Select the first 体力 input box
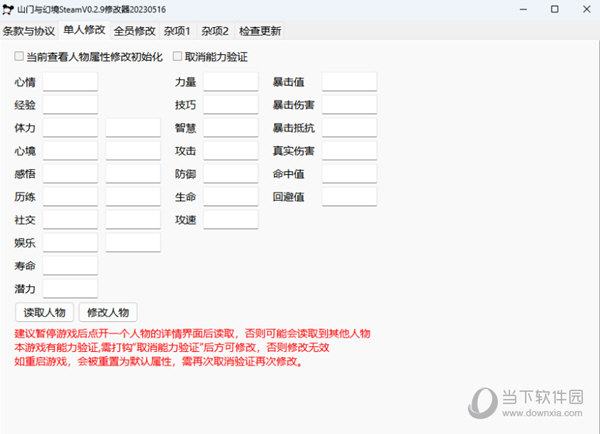 (x=70, y=127)
